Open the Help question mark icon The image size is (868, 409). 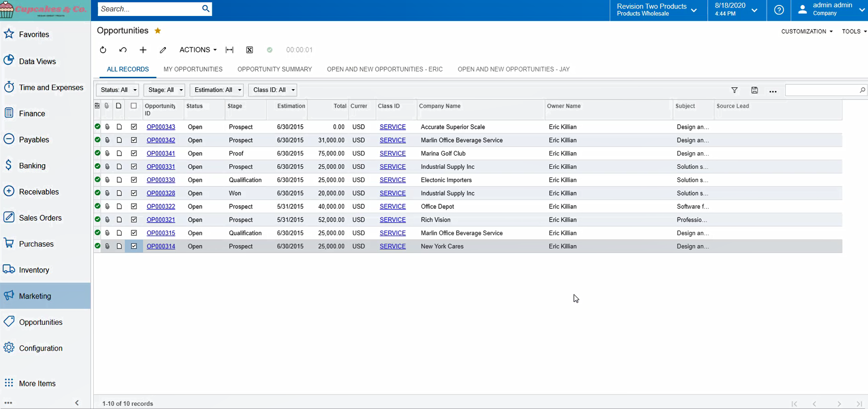tap(779, 10)
